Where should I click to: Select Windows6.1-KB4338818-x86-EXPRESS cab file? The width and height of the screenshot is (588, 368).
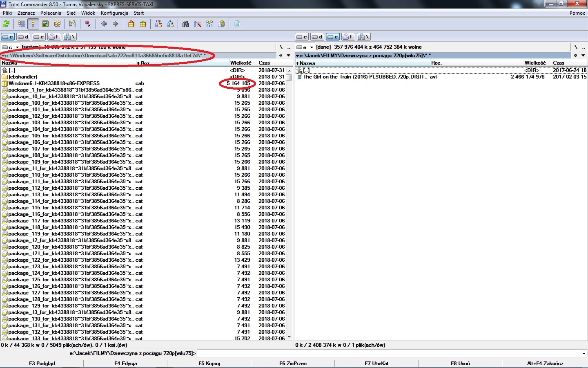pos(143,83)
